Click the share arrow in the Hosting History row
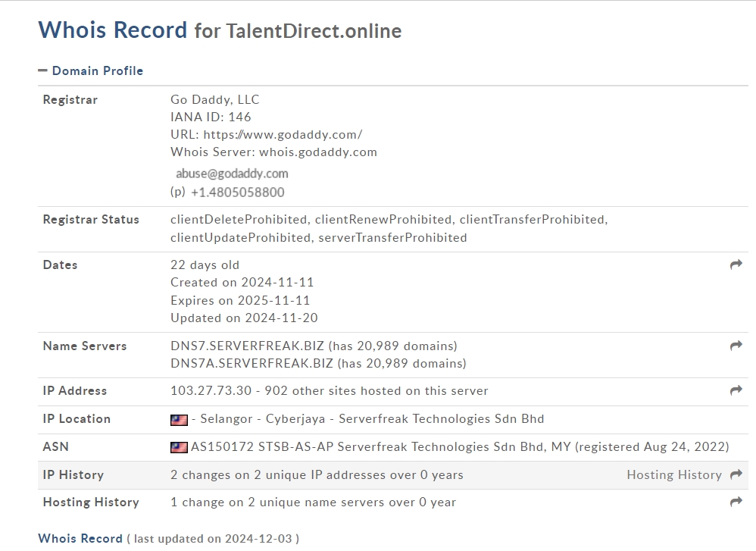Viewport: 756px width, 551px height. pos(736,502)
